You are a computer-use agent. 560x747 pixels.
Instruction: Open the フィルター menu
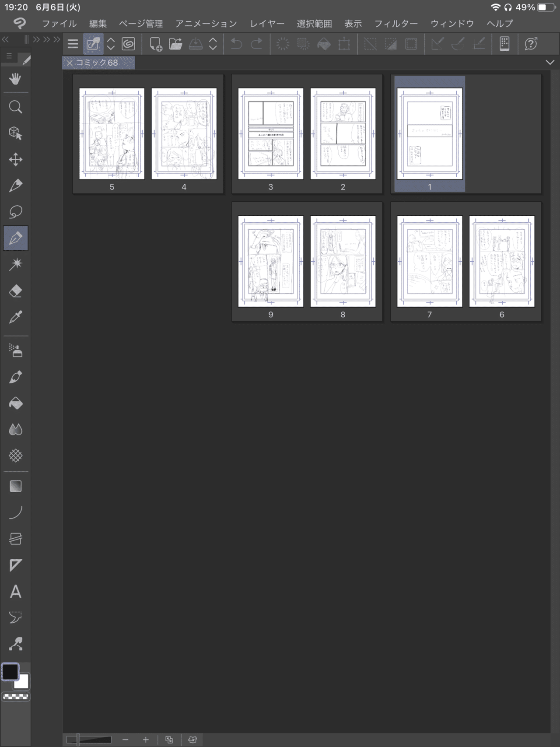[x=396, y=24]
